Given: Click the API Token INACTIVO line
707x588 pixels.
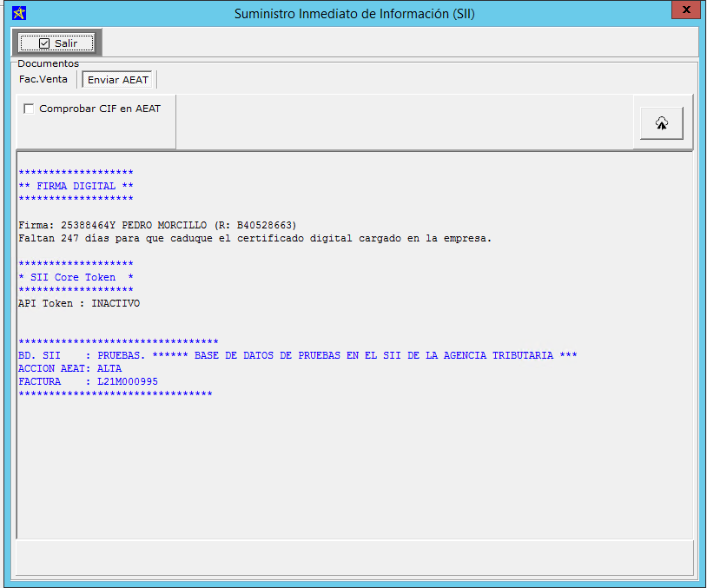Looking at the screenshot, I should coord(78,303).
